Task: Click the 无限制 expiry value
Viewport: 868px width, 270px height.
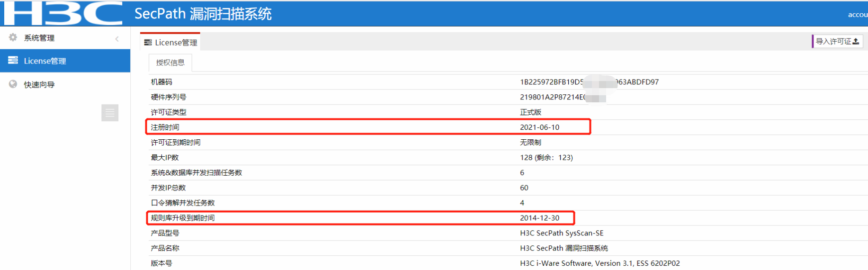Action: (x=530, y=143)
